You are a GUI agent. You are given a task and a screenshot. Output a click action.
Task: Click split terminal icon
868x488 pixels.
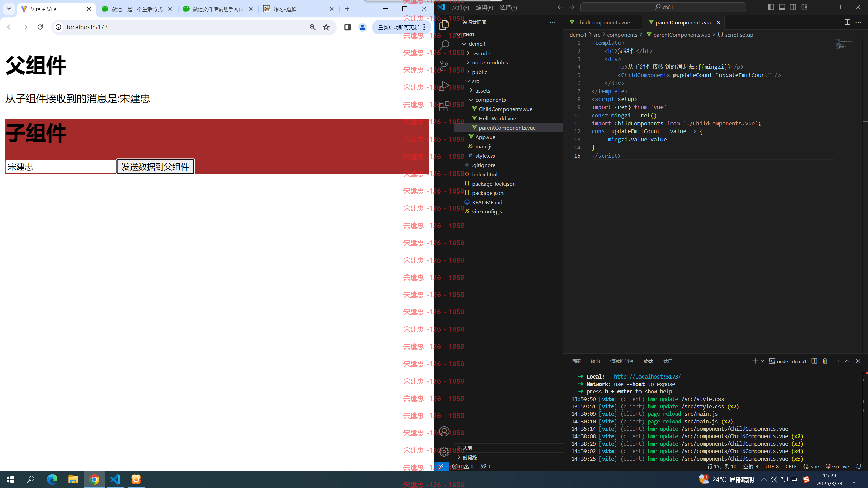coord(814,361)
